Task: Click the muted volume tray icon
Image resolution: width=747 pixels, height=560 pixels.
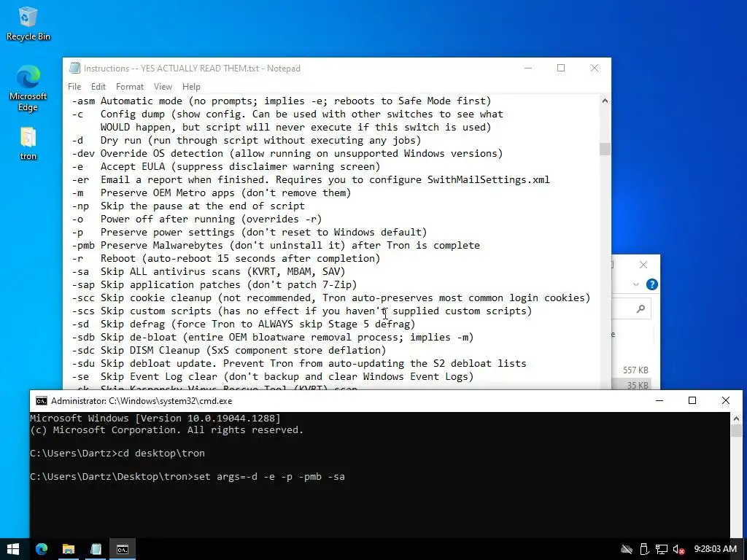Action: [x=678, y=550]
